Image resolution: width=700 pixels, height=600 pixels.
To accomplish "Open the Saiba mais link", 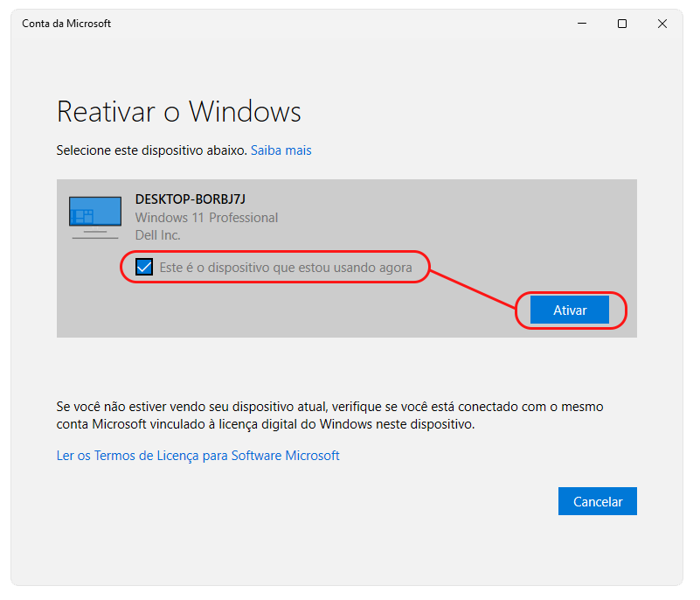I will pos(281,150).
